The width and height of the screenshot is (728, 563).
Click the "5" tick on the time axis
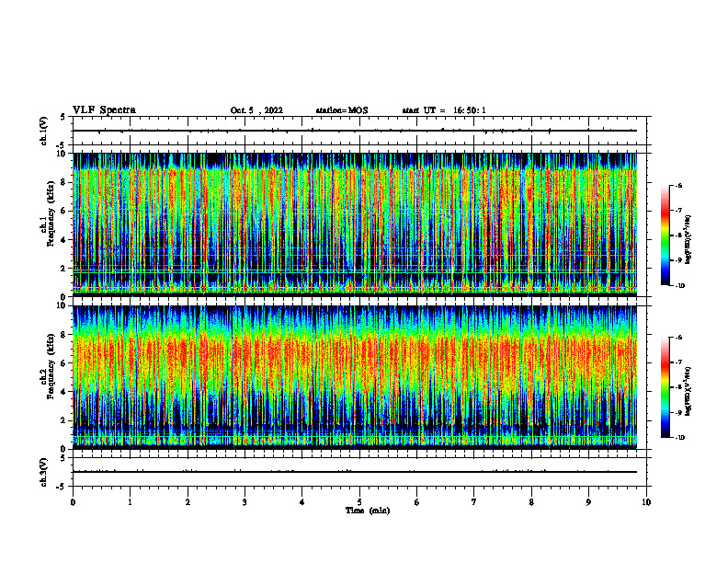pos(359,502)
